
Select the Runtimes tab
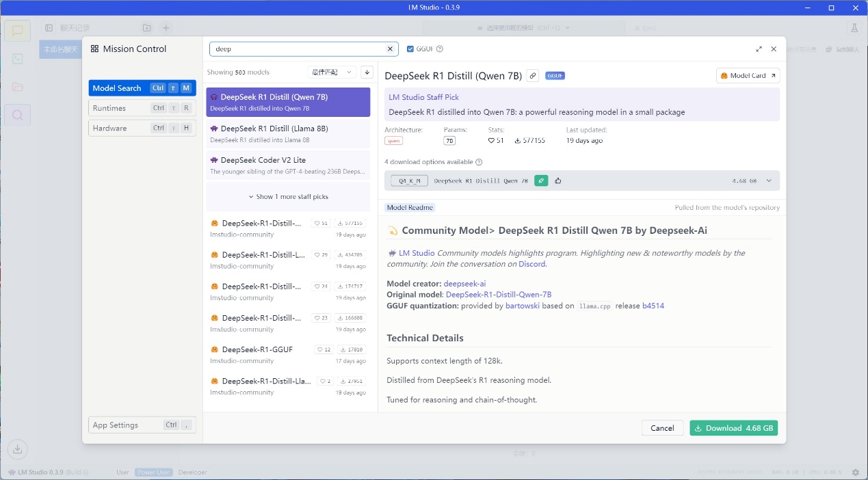(142, 108)
